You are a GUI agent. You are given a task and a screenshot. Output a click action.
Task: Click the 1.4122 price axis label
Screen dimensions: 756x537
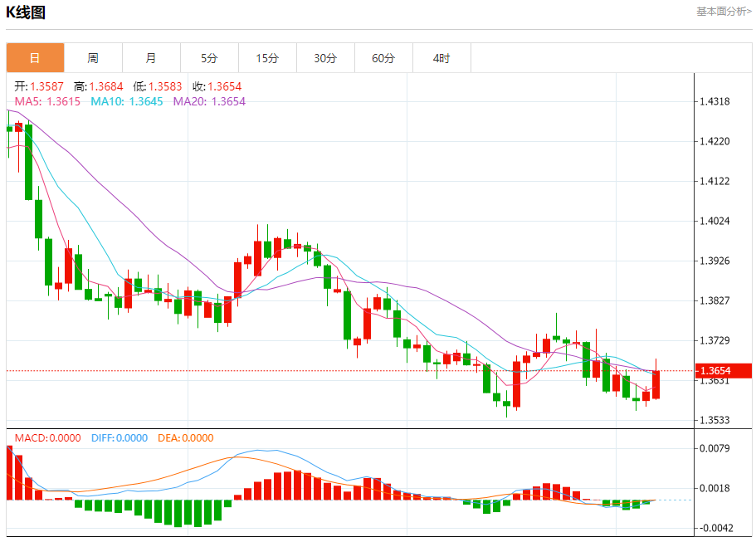point(715,181)
